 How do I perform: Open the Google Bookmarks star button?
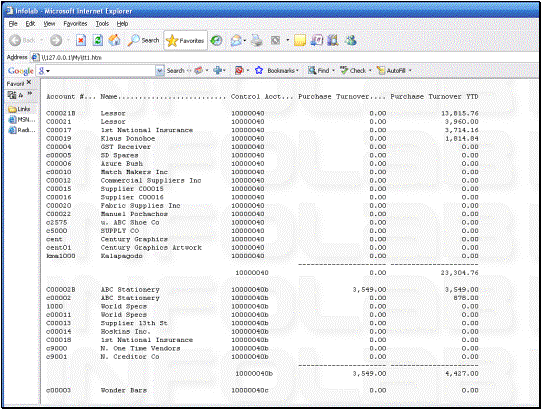tap(276, 71)
